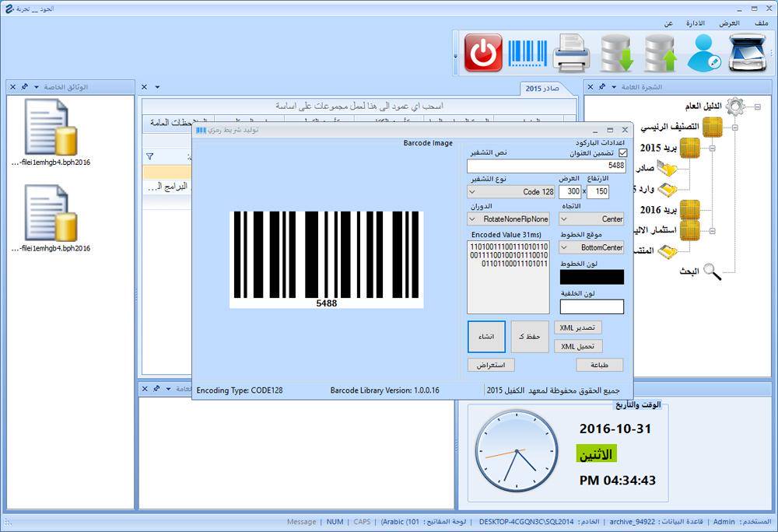Viewport: 778px width, 532px height.
Task: Open the العرض menu
Action: (730, 23)
